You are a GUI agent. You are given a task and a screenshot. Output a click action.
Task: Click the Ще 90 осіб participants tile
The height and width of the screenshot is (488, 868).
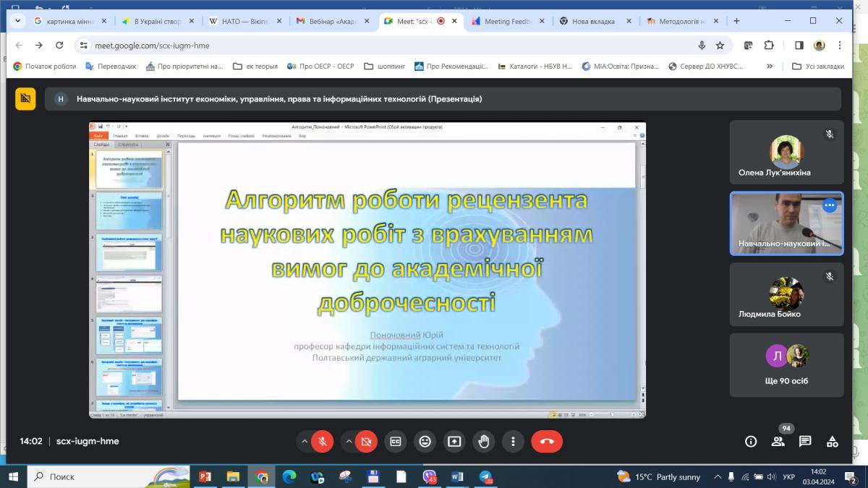[786, 365]
